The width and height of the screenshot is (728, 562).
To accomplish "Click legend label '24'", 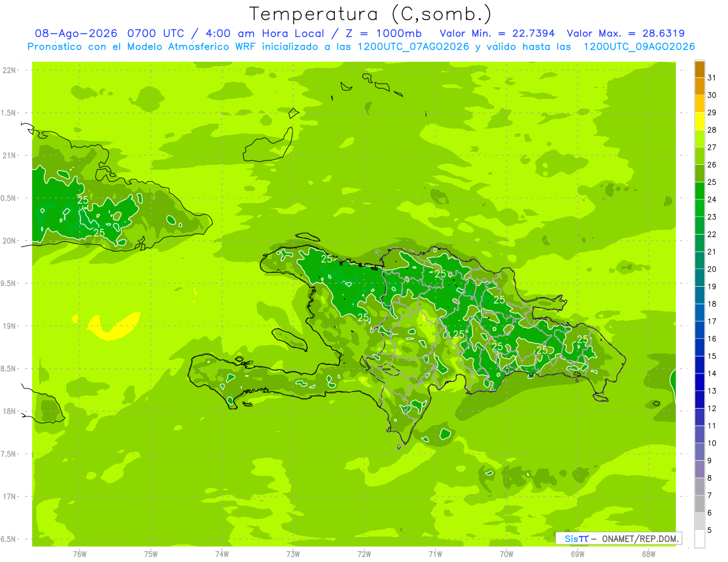I will (x=712, y=199).
